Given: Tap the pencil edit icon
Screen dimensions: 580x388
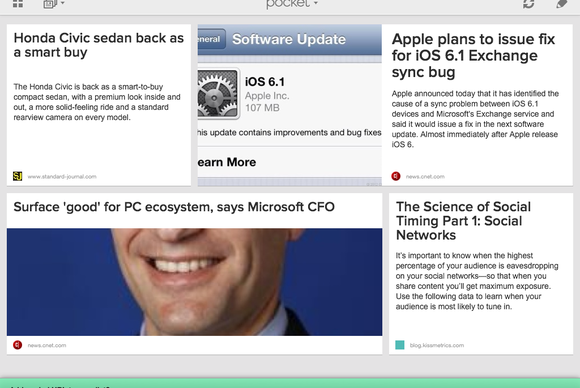Looking at the screenshot, I should pyautogui.click(x=562, y=4).
